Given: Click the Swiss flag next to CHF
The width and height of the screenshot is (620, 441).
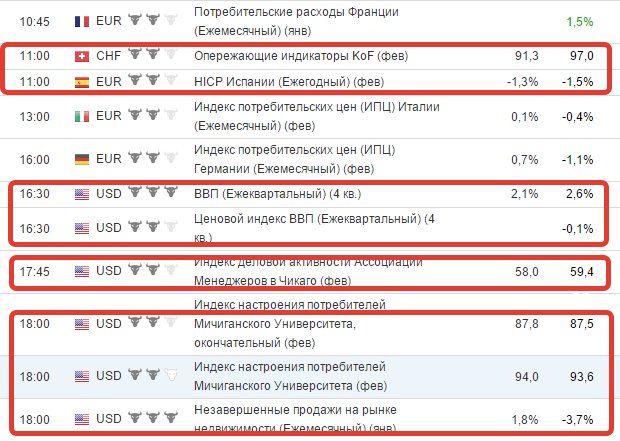Looking at the screenshot, I should point(82,57).
